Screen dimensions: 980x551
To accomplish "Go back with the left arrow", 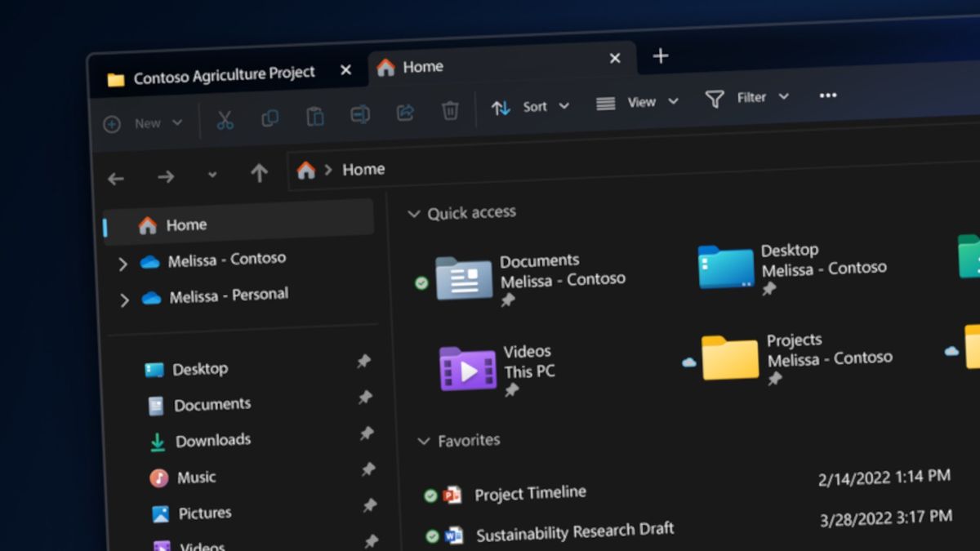I will pyautogui.click(x=116, y=179).
